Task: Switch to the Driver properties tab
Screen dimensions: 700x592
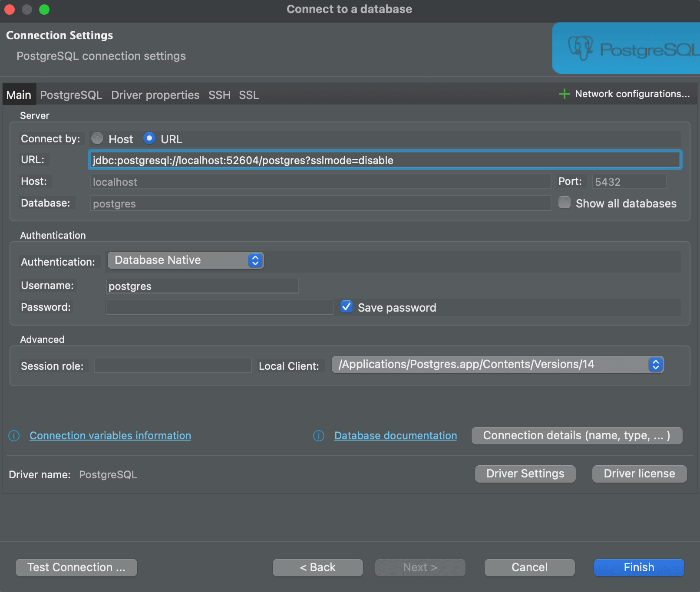Action: pos(155,95)
